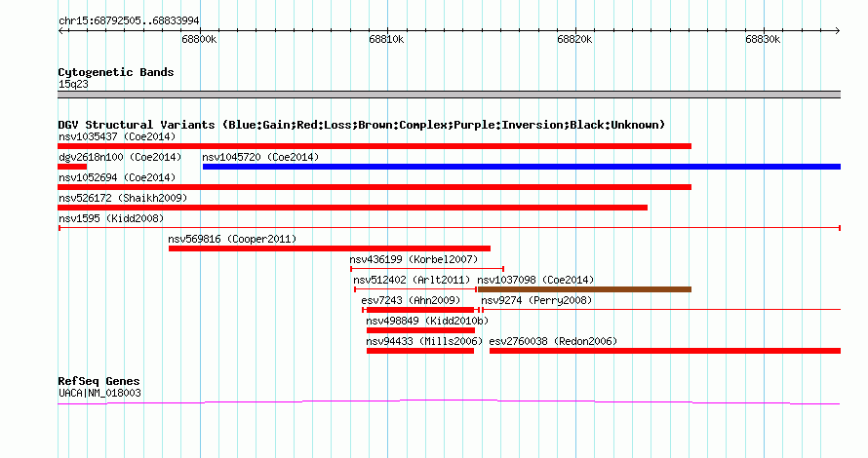Open variant label nsv498849 (Kidd2010b)
Screen dimensions: 868x458
tap(427, 321)
